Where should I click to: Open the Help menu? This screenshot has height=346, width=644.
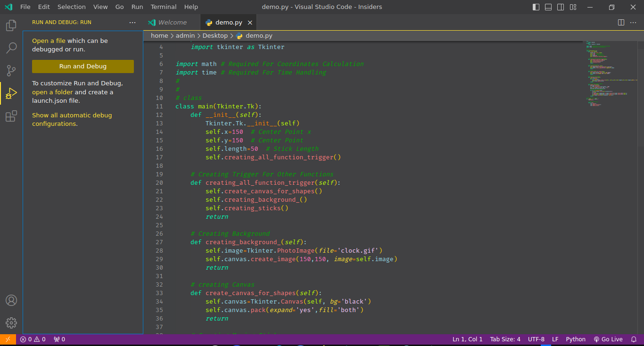191,7
